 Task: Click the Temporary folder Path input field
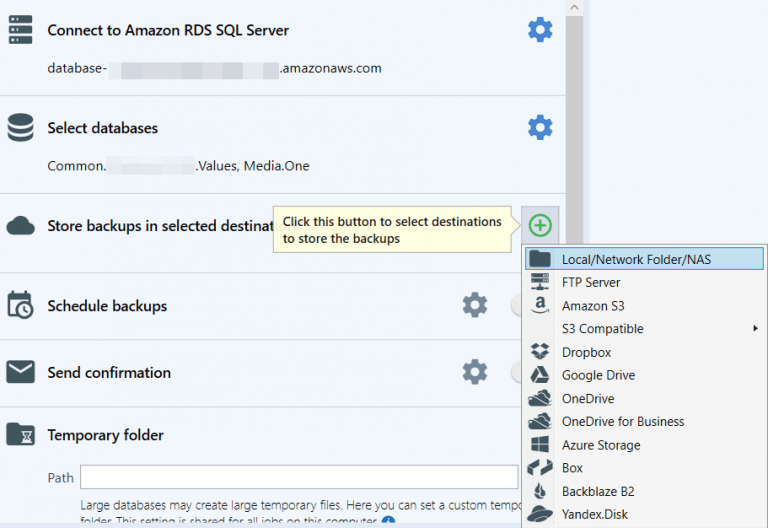299,477
